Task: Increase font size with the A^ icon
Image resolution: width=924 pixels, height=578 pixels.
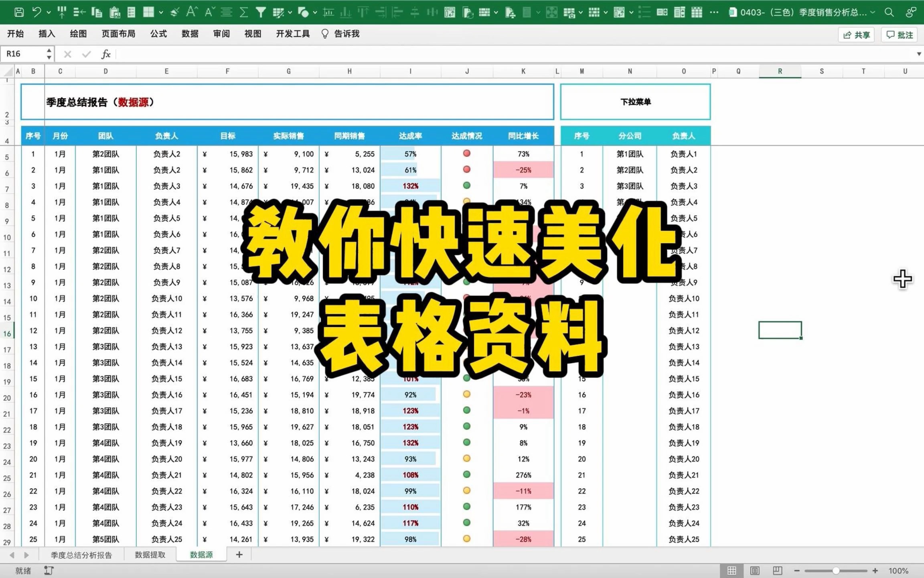Action: [191, 12]
